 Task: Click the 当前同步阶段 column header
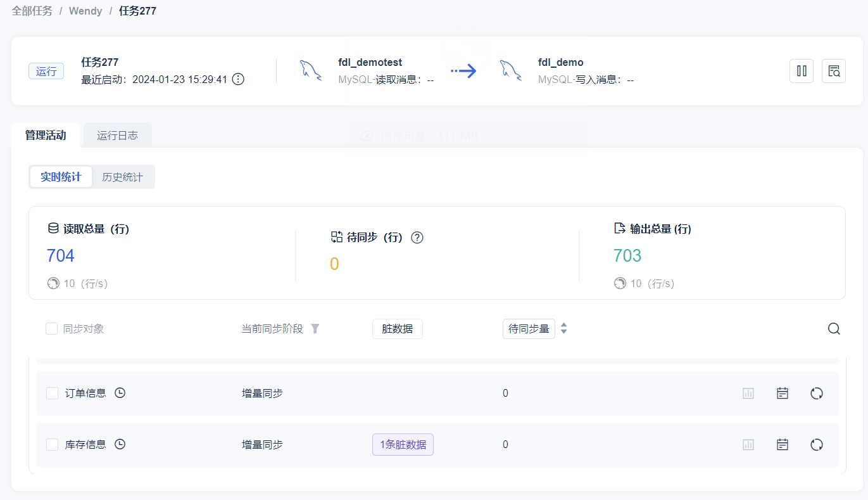click(272, 329)
